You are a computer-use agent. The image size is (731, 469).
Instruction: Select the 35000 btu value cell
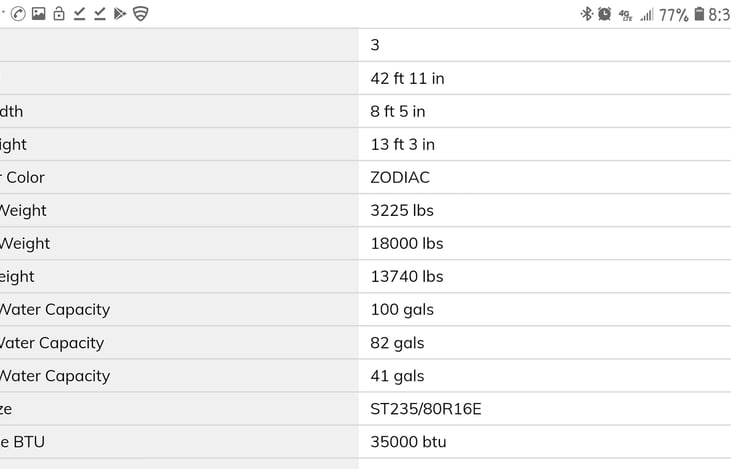(408, 441)
